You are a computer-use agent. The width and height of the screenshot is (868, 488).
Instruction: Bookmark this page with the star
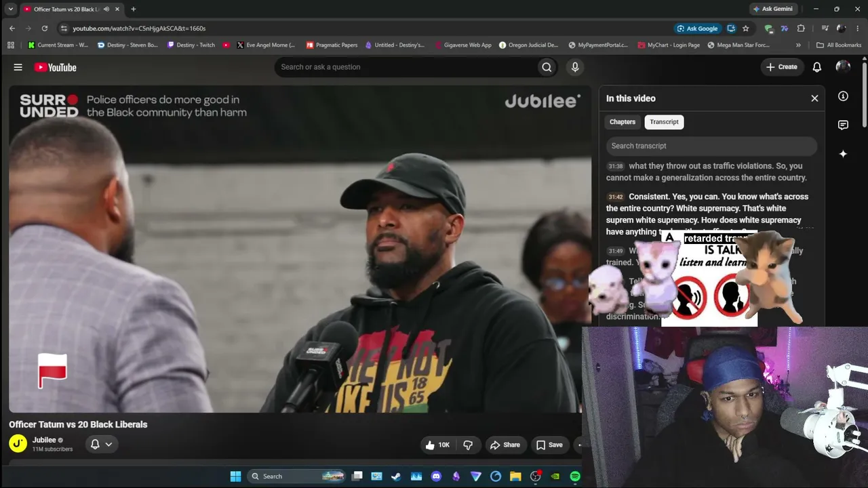coord(746,28)
